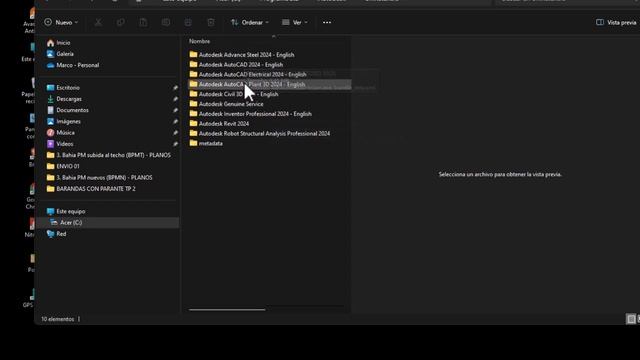This screenshot has height=360, width=640.
Task: Click the Revit 2024 folder icon
Action: point(193,123)
